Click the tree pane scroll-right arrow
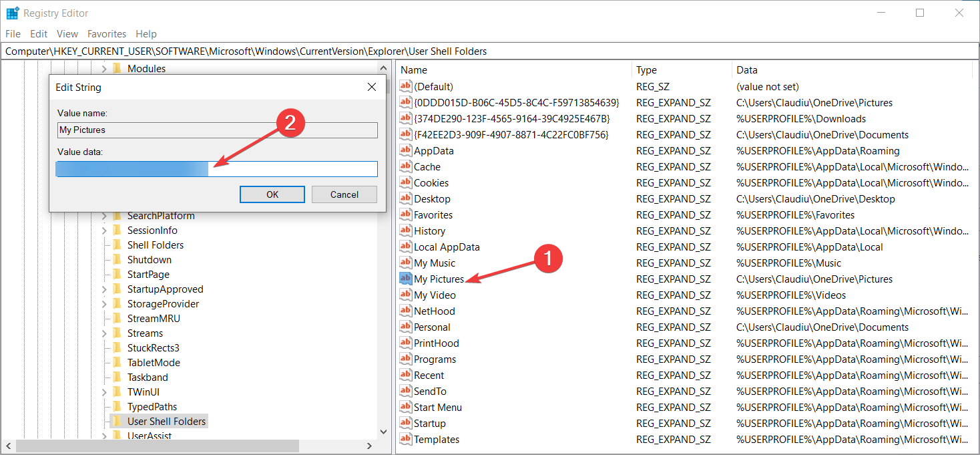The width and height of the screenshot is (980, 455). pos(370,446)
